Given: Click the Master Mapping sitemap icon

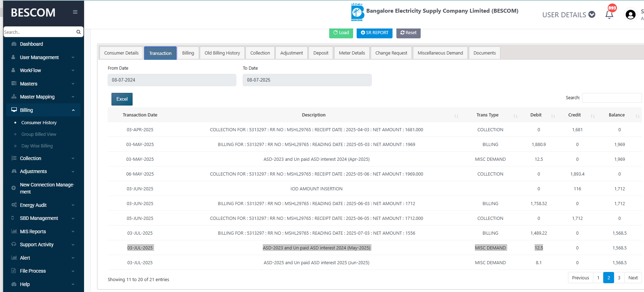Looking at the screenshot, I should click(14, 96).
